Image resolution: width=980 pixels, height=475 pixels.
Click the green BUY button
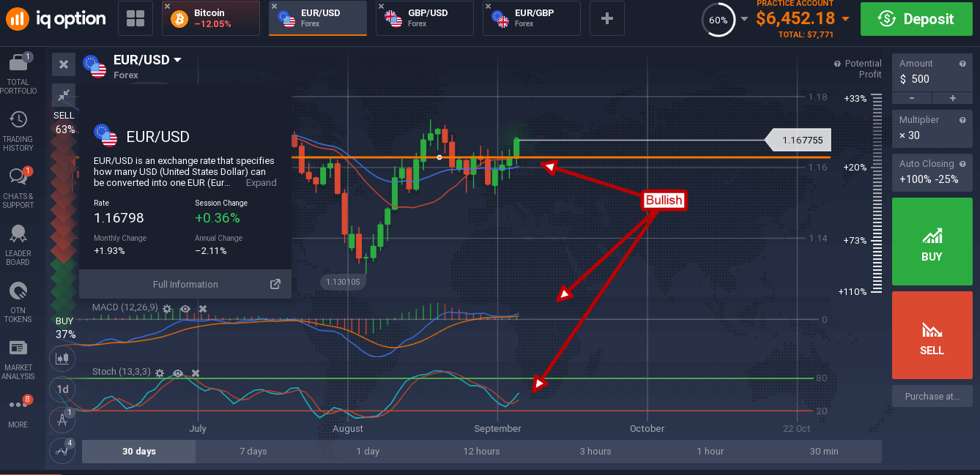click(932, 242)
